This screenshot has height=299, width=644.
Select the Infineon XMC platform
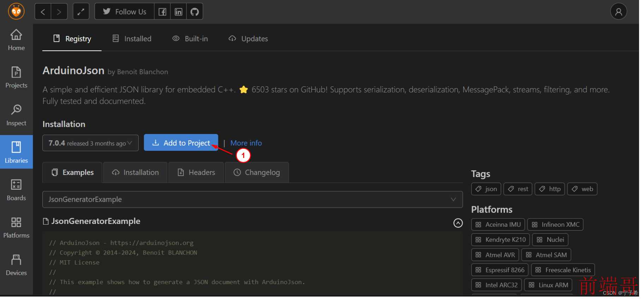(x=555, y=225)
